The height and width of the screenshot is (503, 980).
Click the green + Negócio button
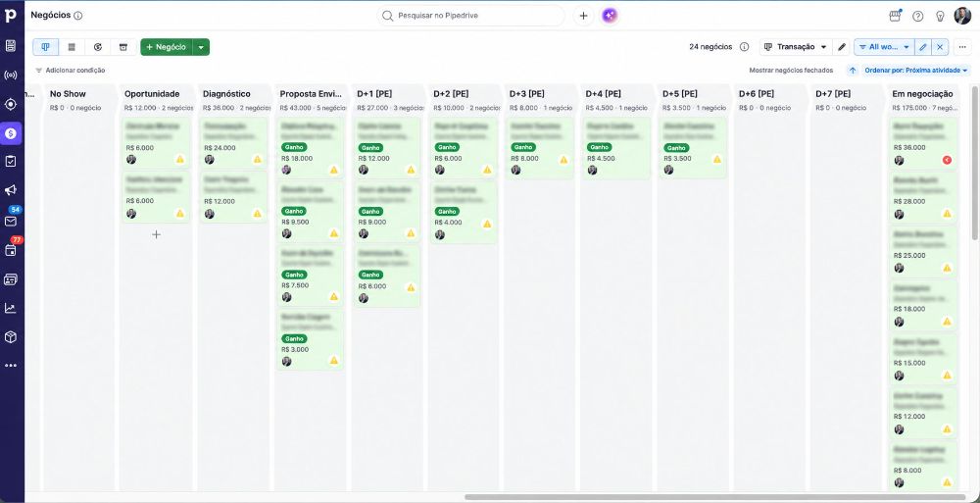167,47
